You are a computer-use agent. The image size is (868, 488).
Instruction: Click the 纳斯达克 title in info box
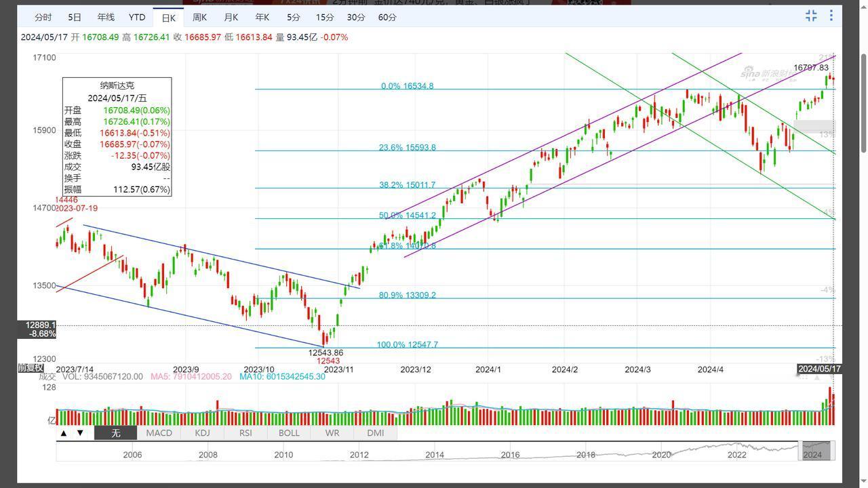pos(117,85)
